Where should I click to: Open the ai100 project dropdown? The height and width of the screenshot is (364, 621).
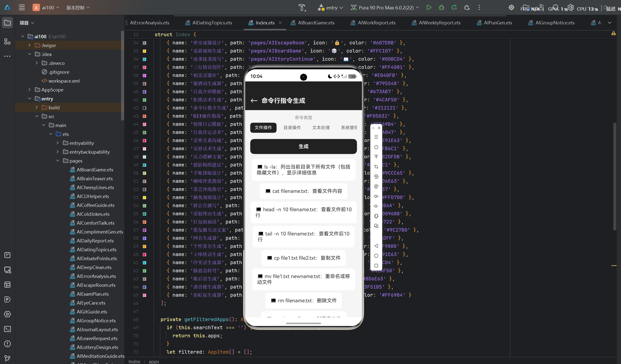point(46,8)
